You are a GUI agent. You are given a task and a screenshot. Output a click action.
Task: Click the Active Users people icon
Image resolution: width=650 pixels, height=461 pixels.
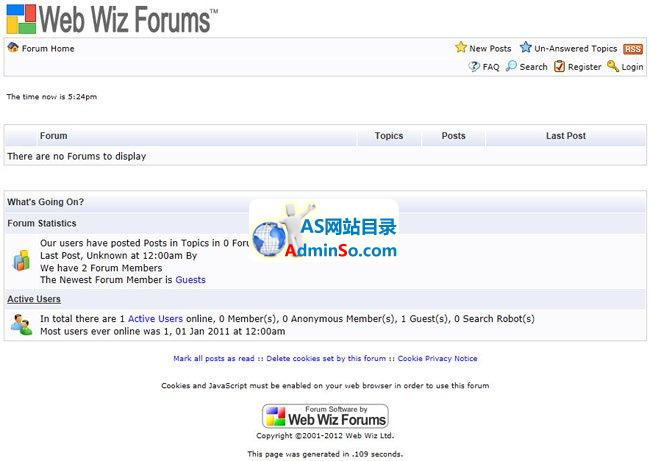pyautogui.click(x=22, y=325)
